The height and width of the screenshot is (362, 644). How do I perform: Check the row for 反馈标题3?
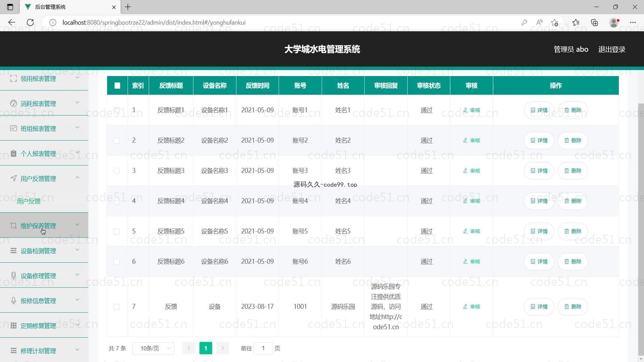(116, 171)
